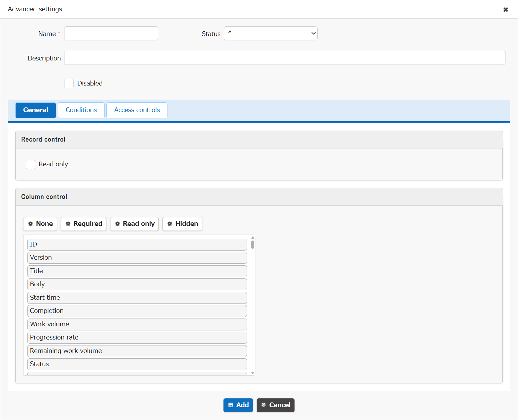Open the Conditions tab
This screenshot has height=420, width=518.
(81, 110)
